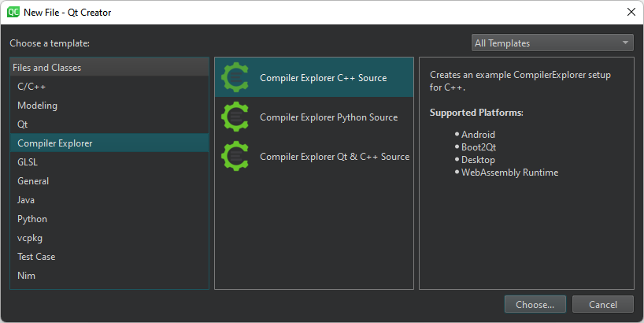Select the Test Case category
This screenshot has height=323, width=644.
coord(36,257)
